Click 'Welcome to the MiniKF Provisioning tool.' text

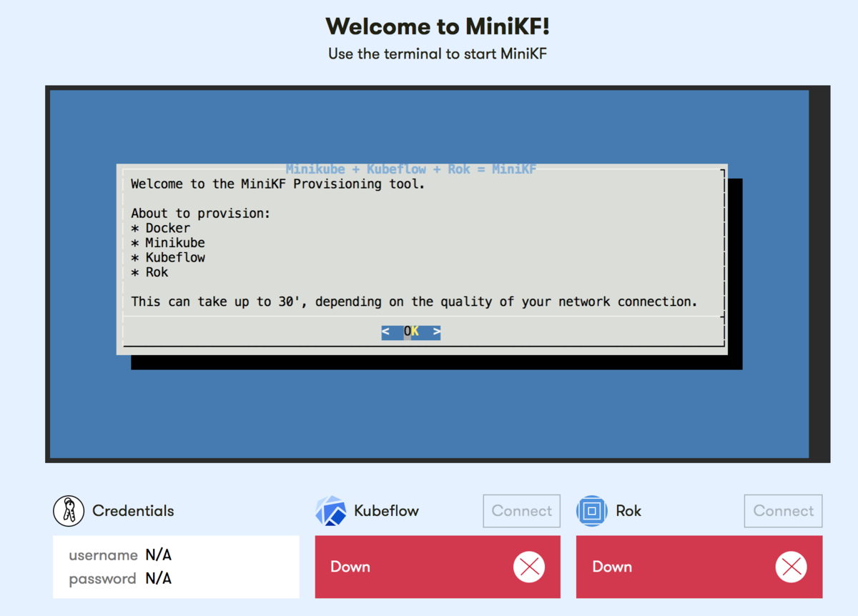click(x=278, y=184)
